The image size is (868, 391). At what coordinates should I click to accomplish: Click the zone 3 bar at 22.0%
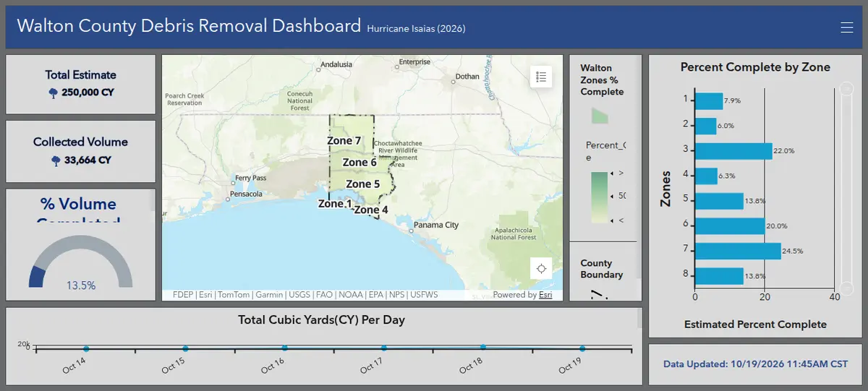pos(733,150)
